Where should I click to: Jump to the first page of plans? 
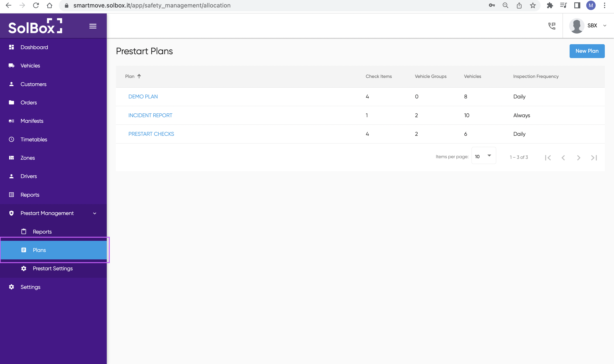point(548,158)
